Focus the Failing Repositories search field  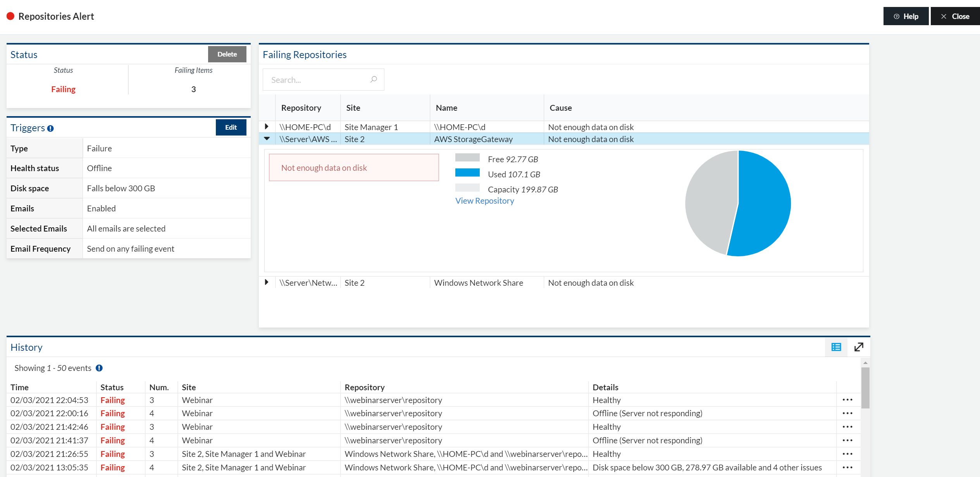[323, 80]
